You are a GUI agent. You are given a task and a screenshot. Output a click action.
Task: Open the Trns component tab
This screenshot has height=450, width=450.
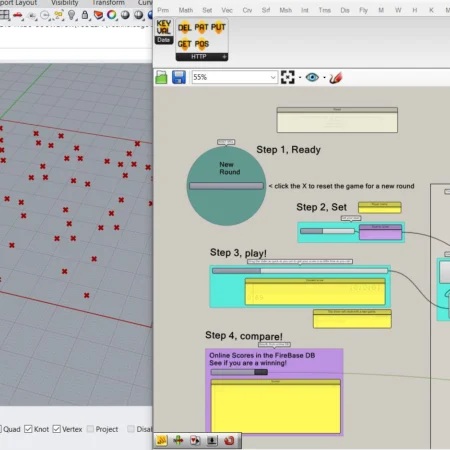pos(325,10)
